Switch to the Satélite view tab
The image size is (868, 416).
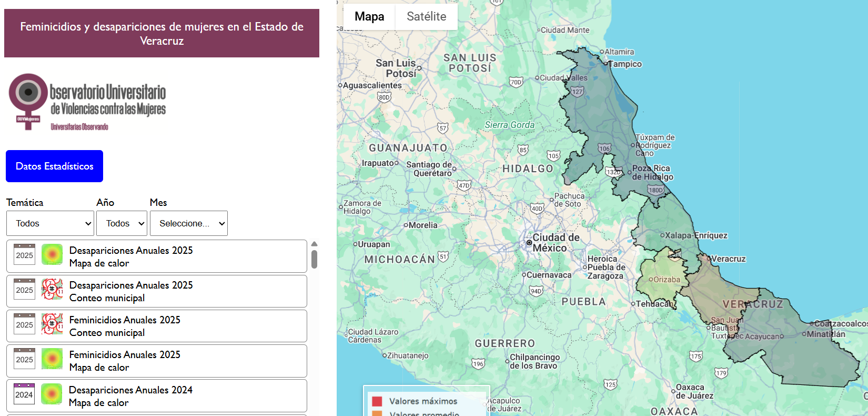pos(426,17)
